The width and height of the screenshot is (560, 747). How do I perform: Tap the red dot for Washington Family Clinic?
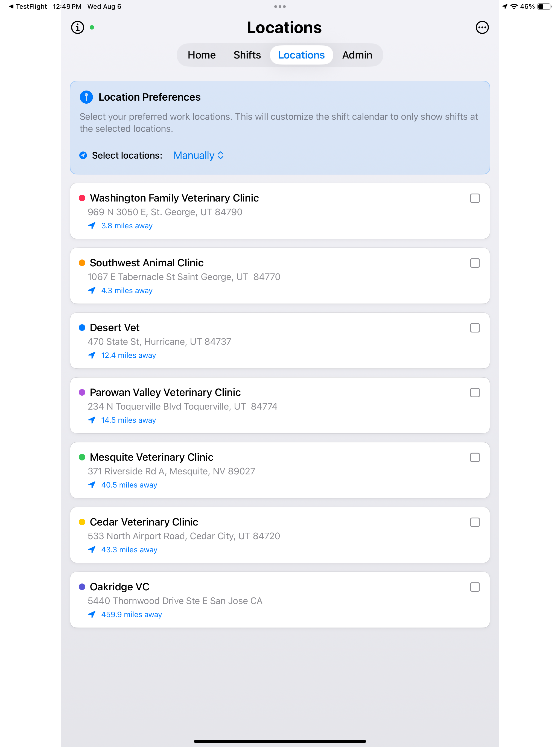82,198
